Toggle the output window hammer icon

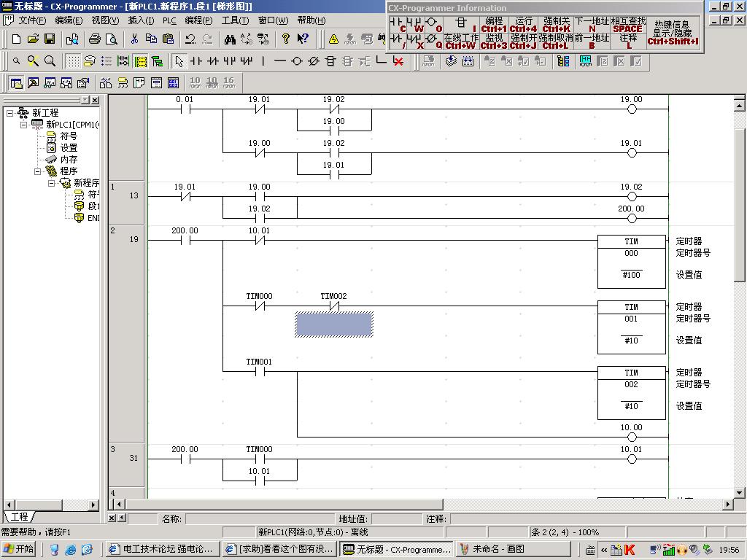click(x=33, y=83)
